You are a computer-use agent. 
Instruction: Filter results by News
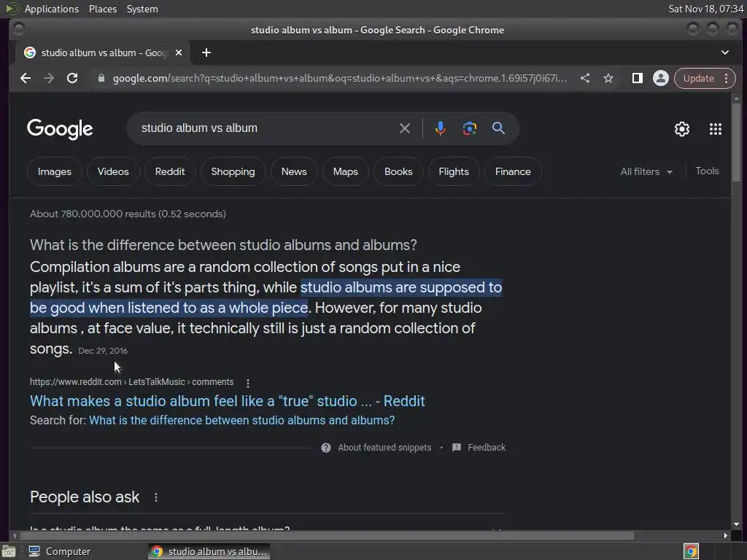[294, 171]
